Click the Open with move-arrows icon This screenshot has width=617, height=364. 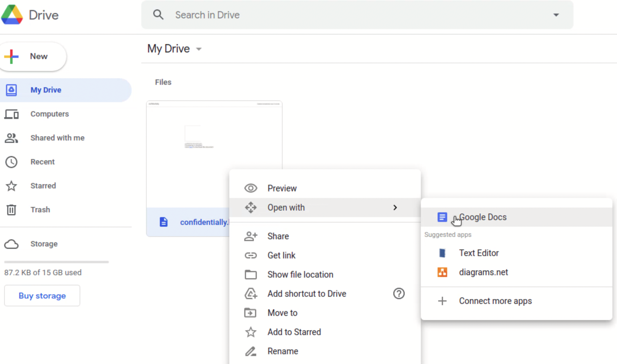click(x=251, y=208)
